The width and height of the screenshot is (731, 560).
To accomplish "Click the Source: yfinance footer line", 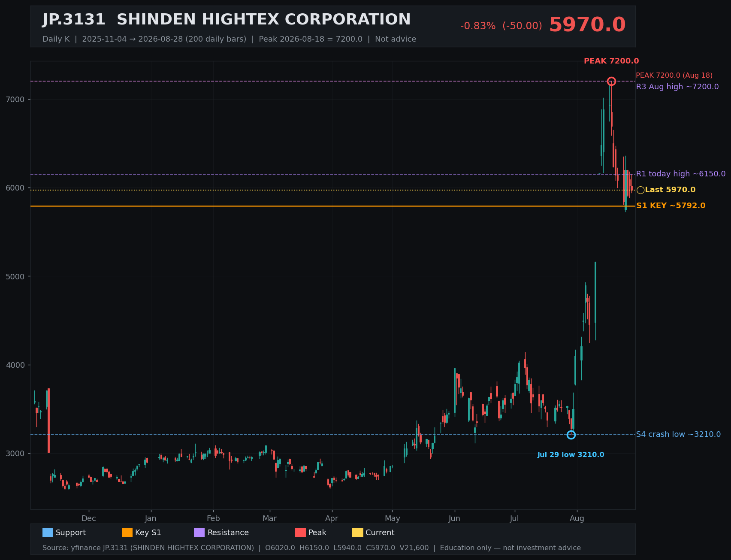I will pos(311,548).
